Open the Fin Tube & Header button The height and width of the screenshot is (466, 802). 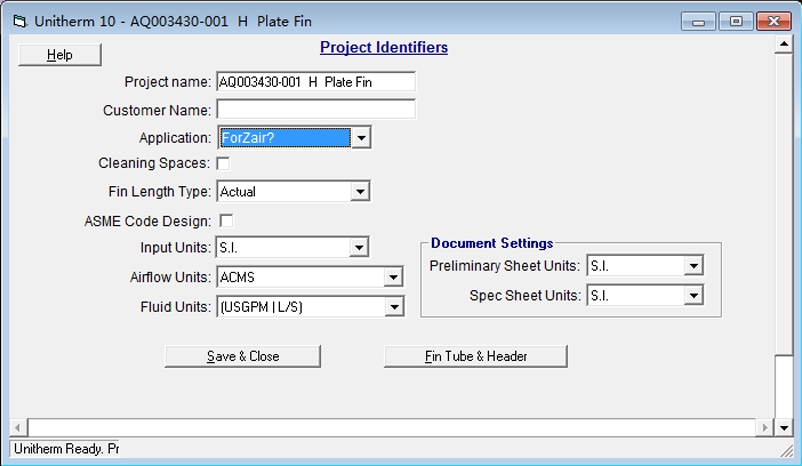(x=476, y=356)
